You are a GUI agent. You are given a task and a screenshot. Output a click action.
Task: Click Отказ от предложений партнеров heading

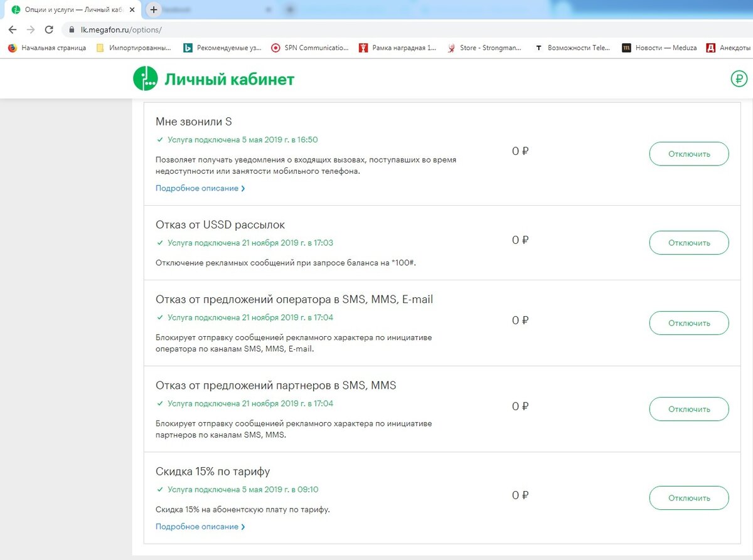[276, 385]
